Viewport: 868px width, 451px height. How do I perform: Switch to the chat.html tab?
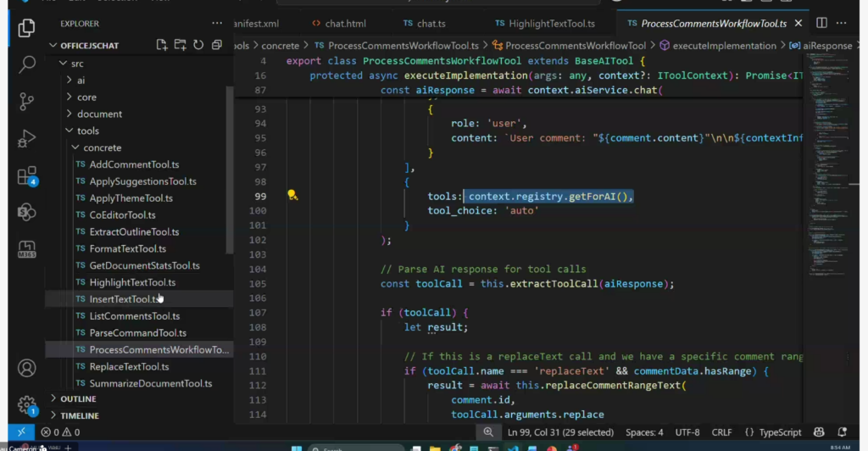pyautogui.click(x=339, y=23)
